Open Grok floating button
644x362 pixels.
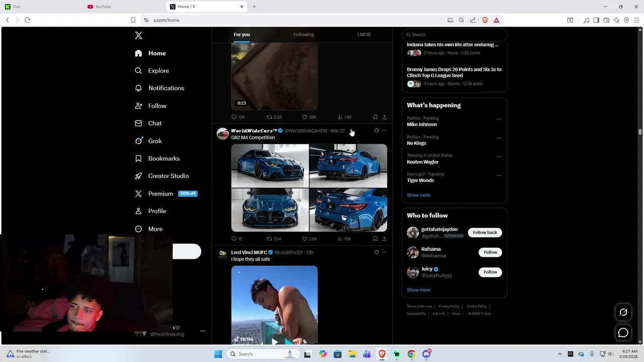623,312
